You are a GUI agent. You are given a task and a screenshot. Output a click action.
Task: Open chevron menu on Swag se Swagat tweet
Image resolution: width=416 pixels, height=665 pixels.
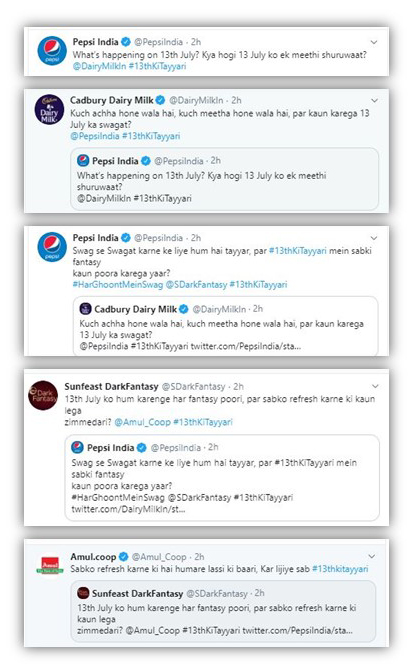(374, 238)
